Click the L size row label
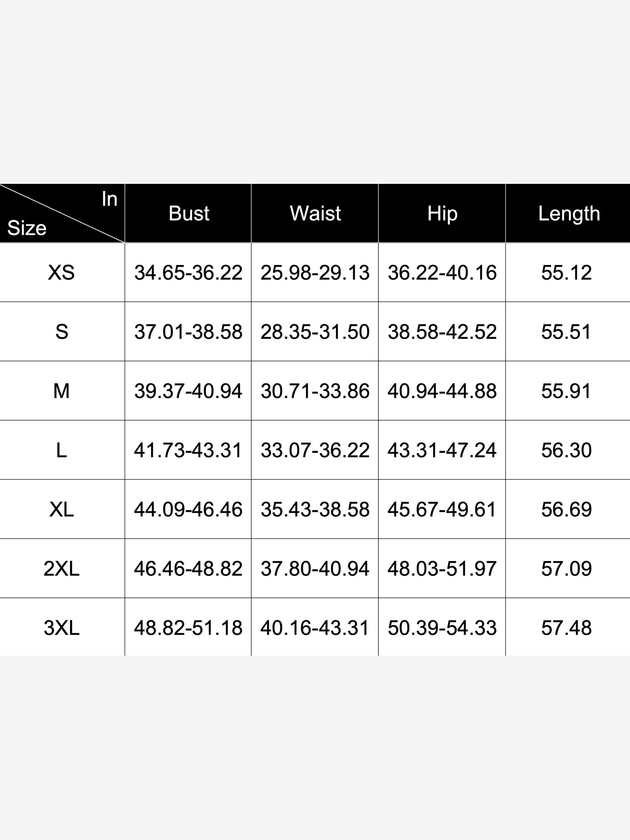630x840 pixels. click(61, 450)
